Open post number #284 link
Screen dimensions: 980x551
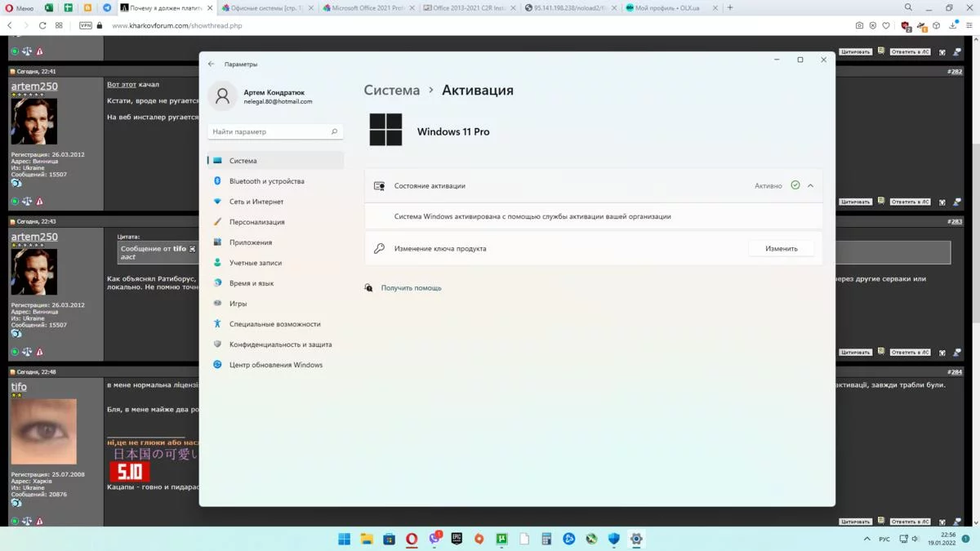[x=955, y=372]
